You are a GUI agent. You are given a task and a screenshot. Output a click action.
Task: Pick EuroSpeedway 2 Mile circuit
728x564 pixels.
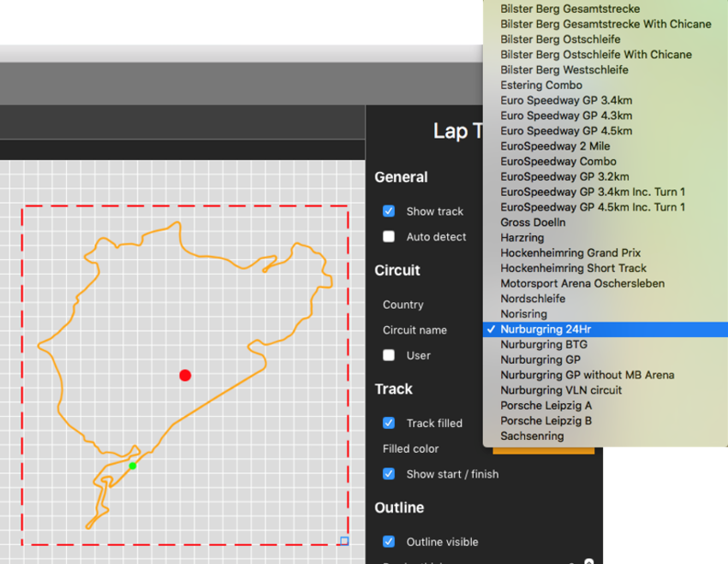pos(606,146)
